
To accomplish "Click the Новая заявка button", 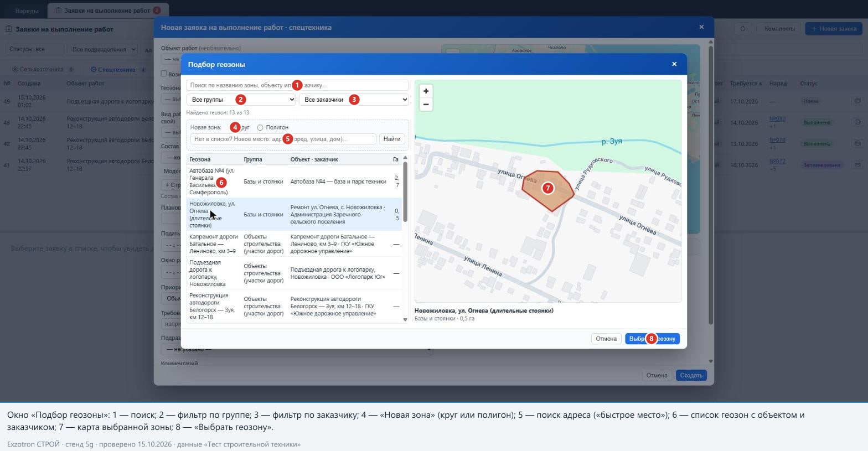I will coord(833,29).
